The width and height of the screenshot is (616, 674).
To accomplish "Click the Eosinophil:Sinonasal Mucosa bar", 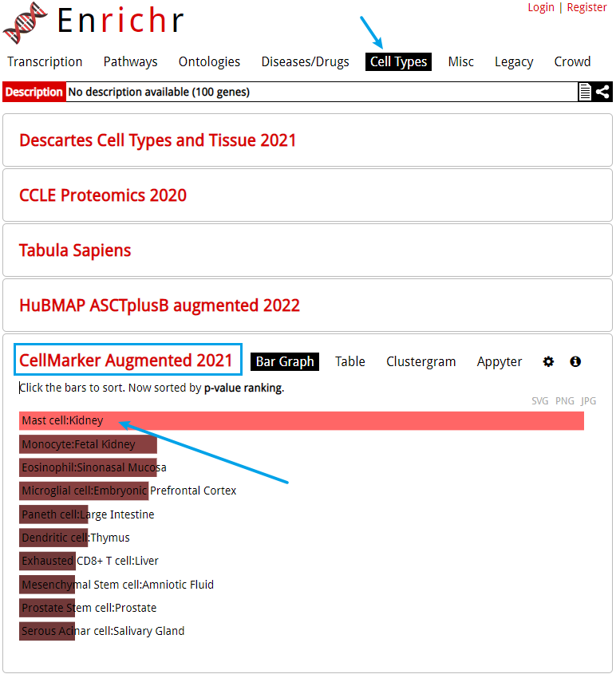I will coord(88,467).
